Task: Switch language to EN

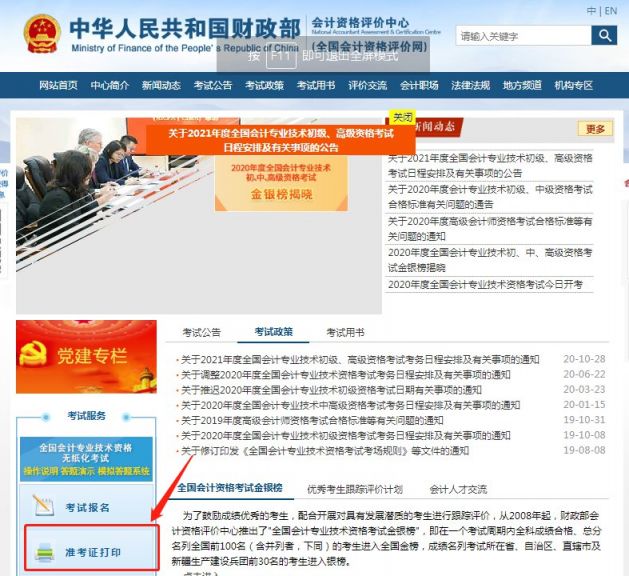Action: pyautogui.click(x=611, y=11)
